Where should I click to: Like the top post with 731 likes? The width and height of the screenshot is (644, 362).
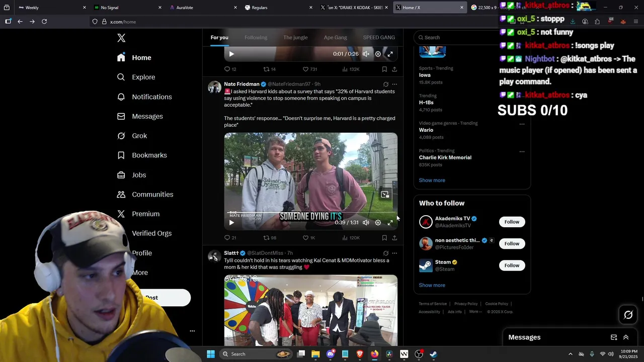point(309,69)
